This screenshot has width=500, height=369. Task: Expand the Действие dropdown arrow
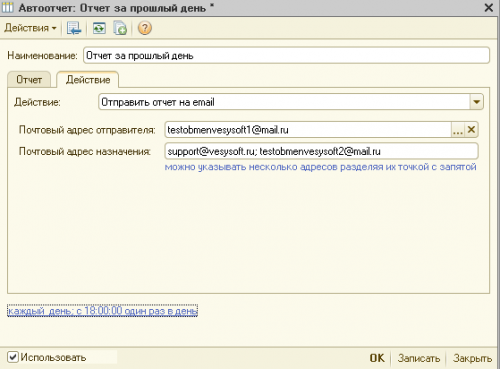point(477,102)
